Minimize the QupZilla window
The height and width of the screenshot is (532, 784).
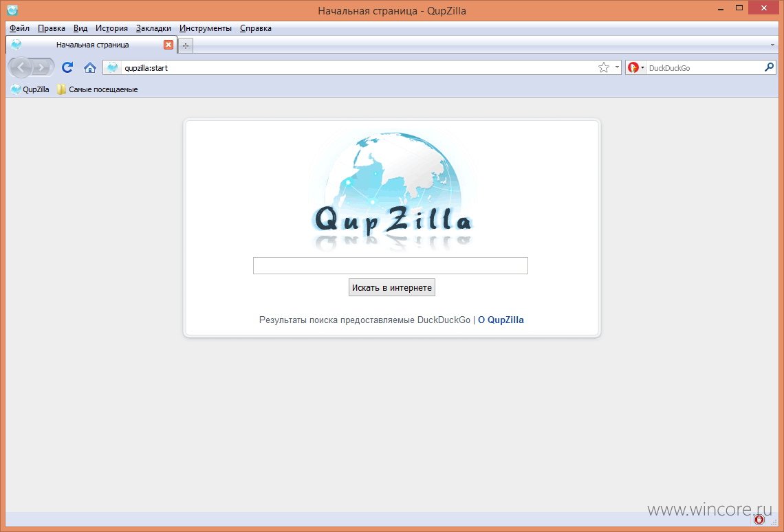[x=721, y=9]
